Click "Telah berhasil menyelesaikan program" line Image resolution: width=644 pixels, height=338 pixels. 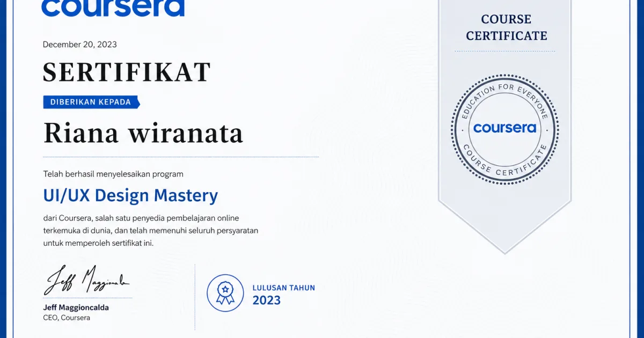pyautogui.click(x=113, y=174)
